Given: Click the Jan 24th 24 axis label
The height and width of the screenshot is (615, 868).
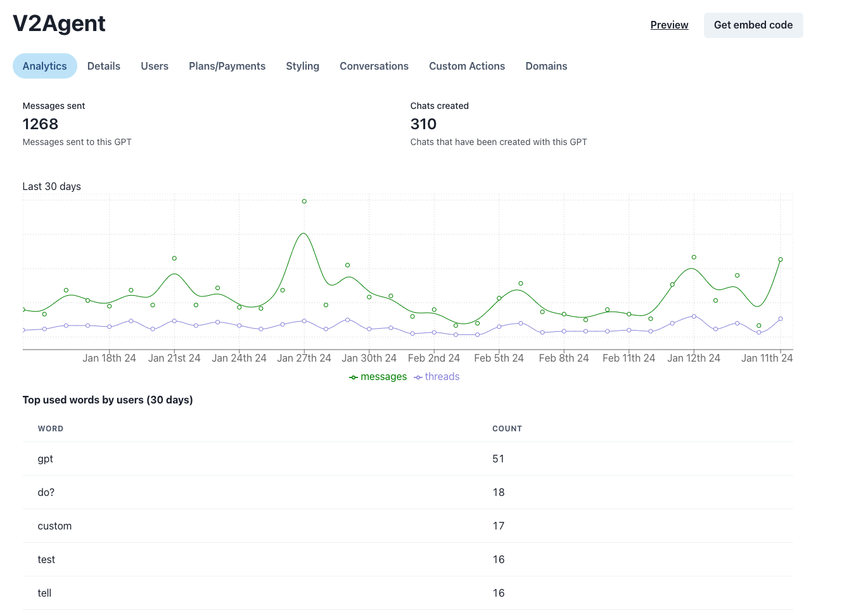Looking at the screenshot, I should (239, 358).
